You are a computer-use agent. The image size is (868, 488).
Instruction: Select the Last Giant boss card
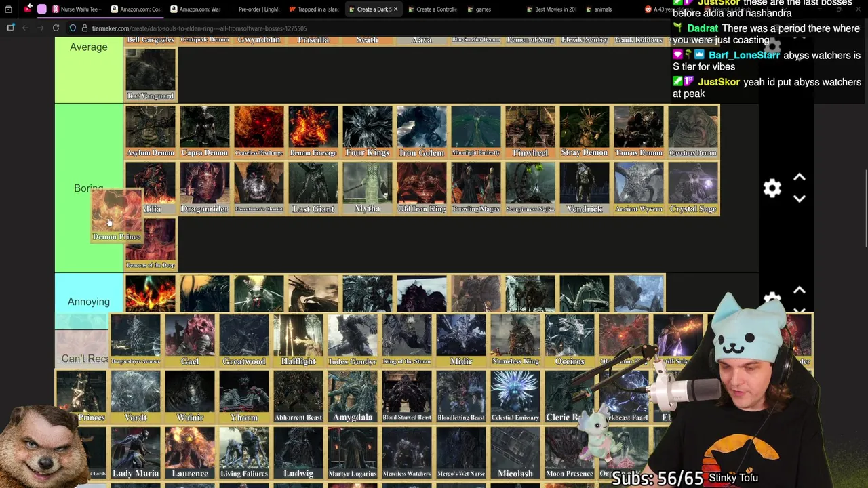pos(313,188)
